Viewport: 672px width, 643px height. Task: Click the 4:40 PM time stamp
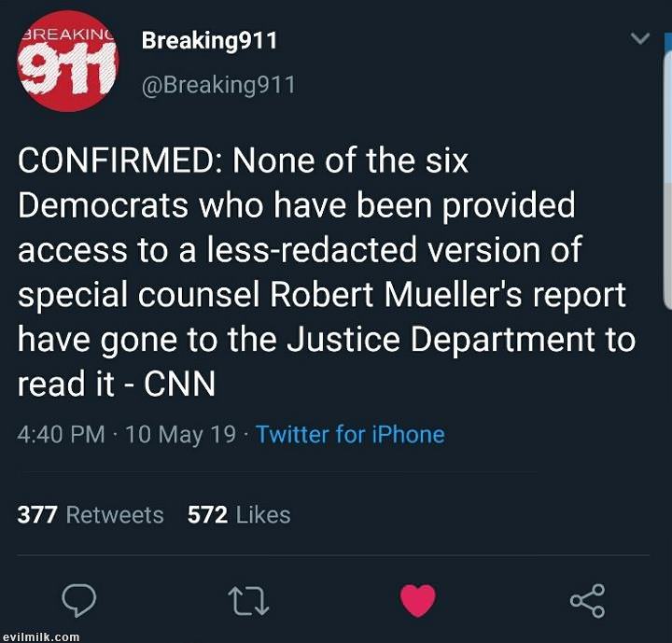click(x=61, y=434)
